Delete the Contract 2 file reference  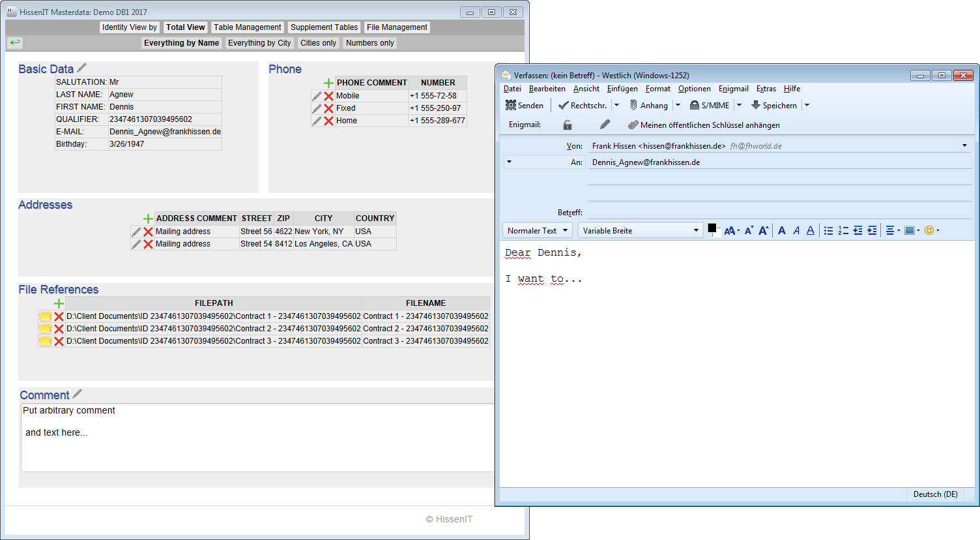pos(59,329)
